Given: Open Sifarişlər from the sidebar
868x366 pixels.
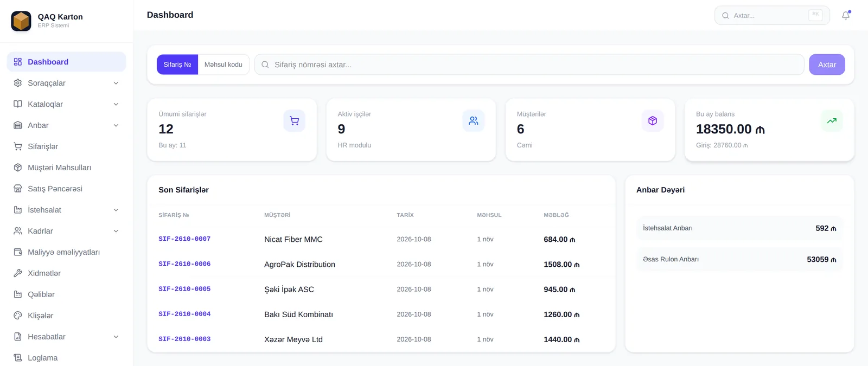Looking at the screenshot, I should click(66, 146).
